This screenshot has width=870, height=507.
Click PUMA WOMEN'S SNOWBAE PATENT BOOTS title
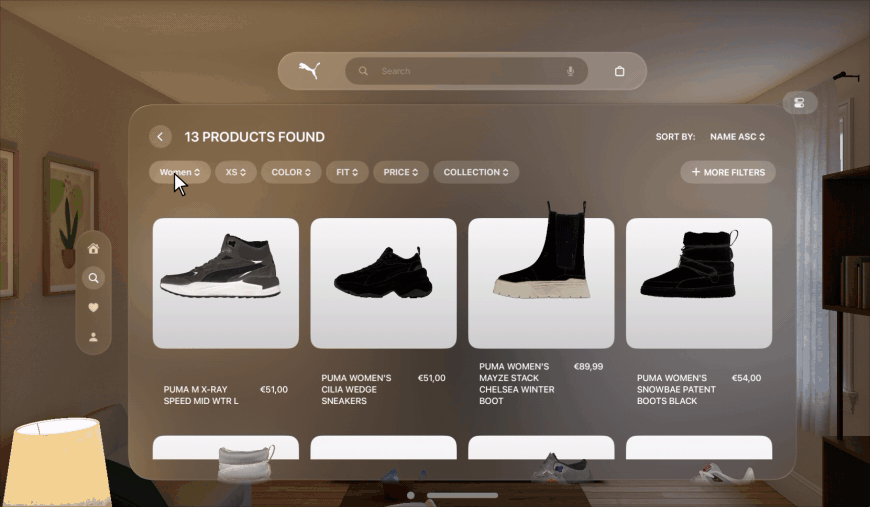point(676,389)
